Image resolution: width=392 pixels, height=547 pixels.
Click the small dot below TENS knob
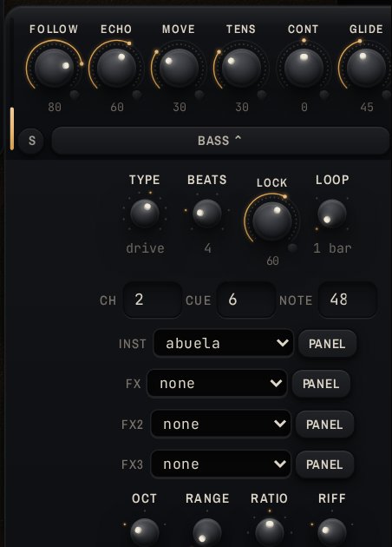point(262,95)
